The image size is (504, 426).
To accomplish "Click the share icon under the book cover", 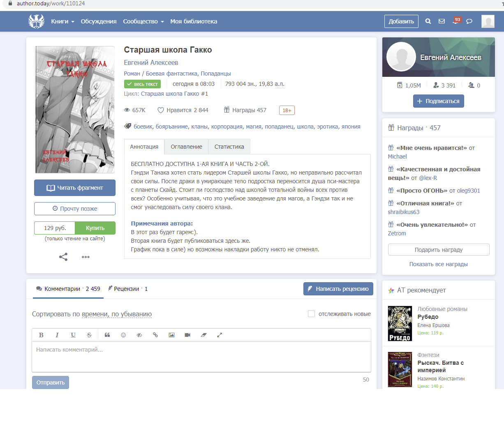I will tap(63, 257).
